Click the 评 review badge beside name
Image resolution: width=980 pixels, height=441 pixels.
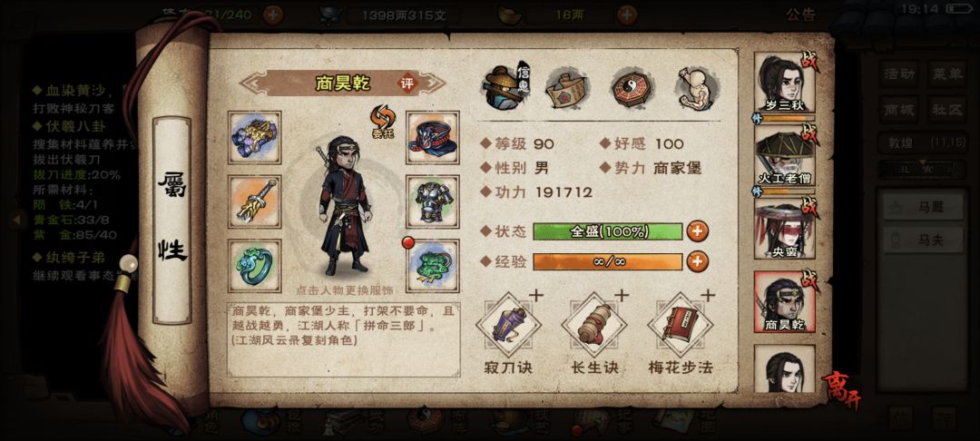point(407,83)
